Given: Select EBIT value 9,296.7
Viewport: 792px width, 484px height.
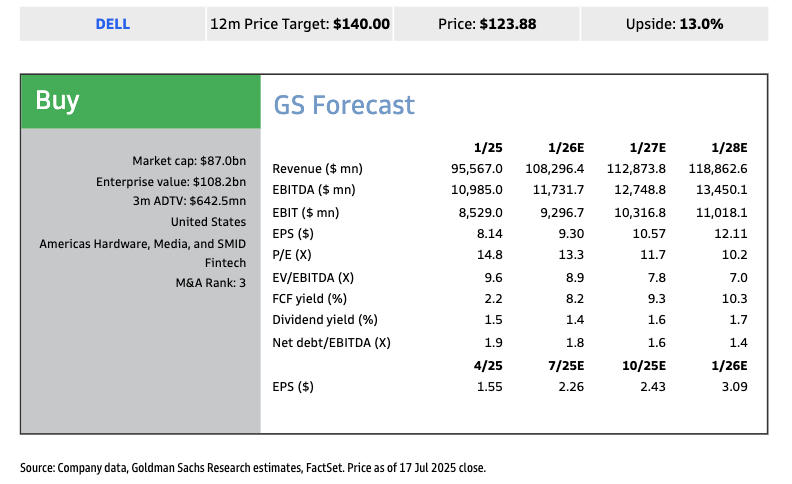Looking at the screenshot, I should pos(562,213).
